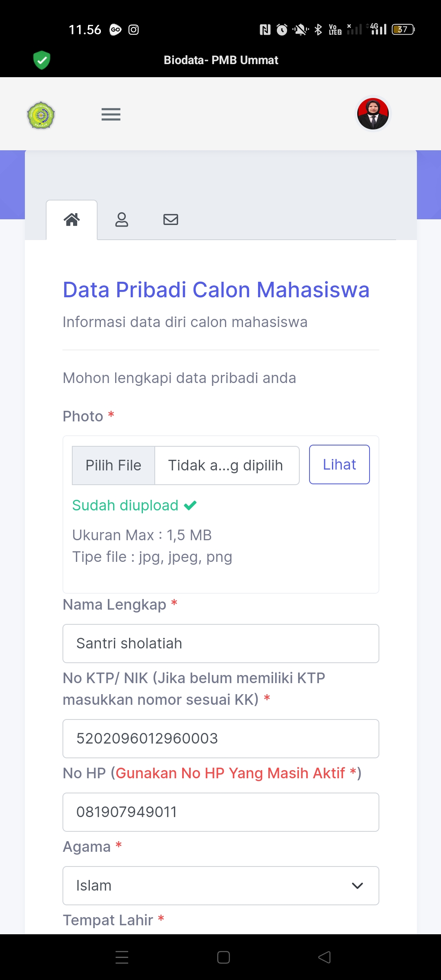The width and height of the screenshot is (441, 980).
Task: Open the profile avatar menu
Action: click(373, 114)
